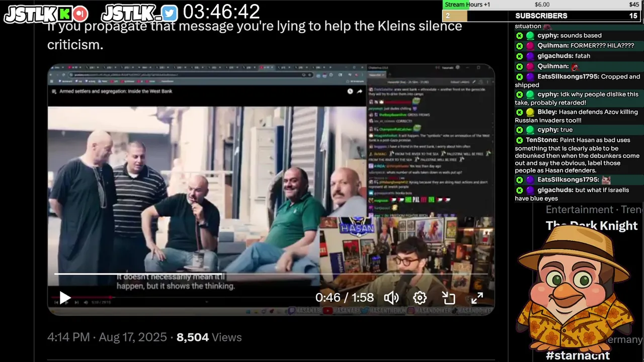This screenshot has height=362, width=644.
Task: Click the 8,504 Views count
Action: click(209, 337)
